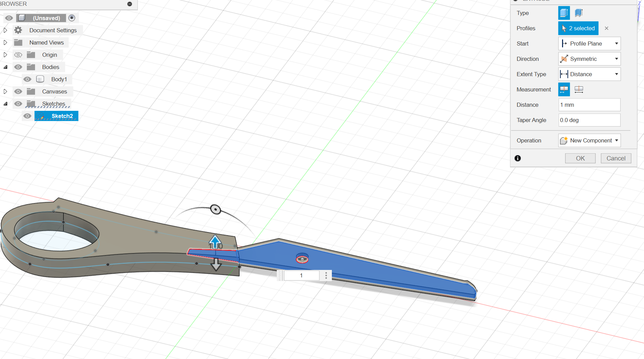Clear the selected profiles with X
644x359 pixels.
point(606,28)
